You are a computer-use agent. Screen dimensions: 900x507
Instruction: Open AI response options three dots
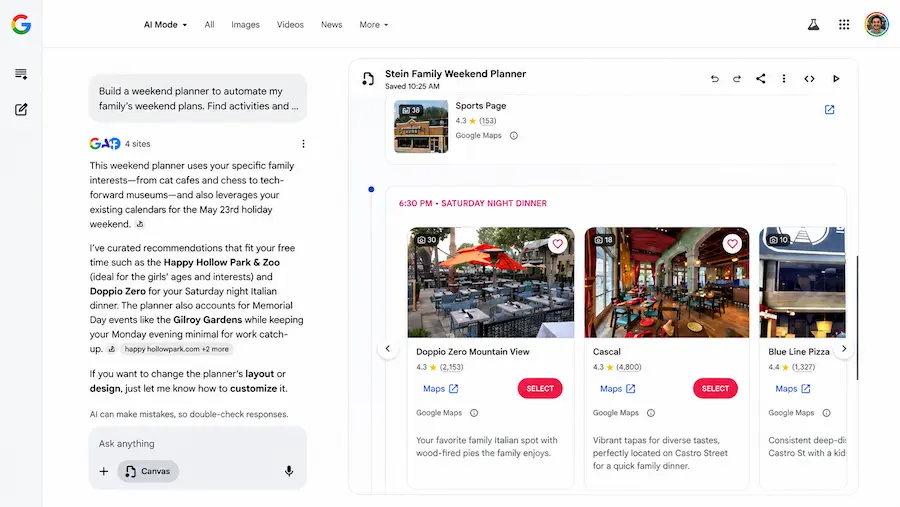pos(303,144)
